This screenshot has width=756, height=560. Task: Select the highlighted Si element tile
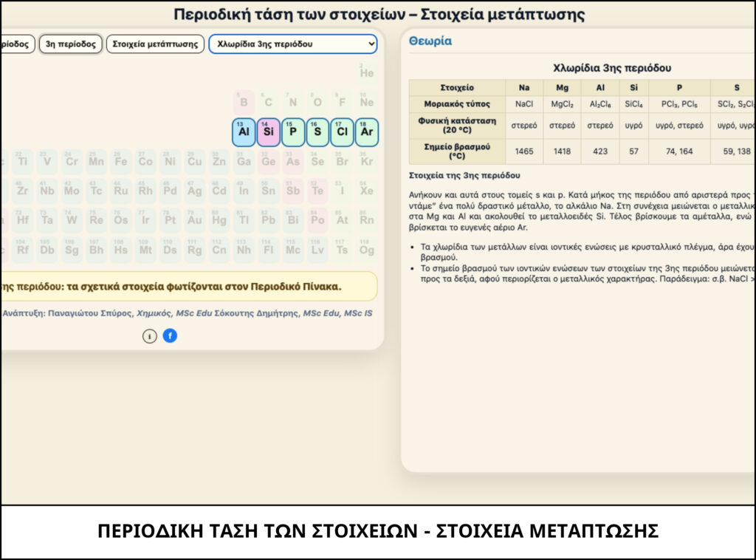click(x=269, y=132)
